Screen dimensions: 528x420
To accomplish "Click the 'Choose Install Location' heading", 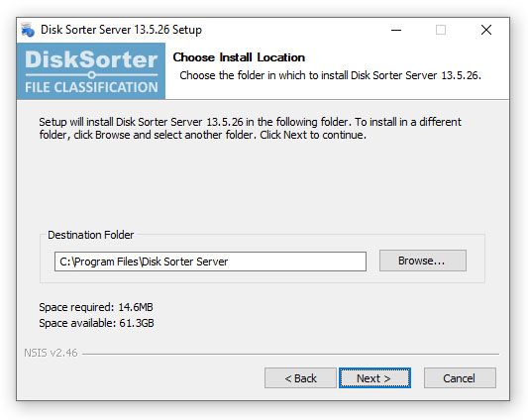I will pyautogui.click(x=239, y=57).
